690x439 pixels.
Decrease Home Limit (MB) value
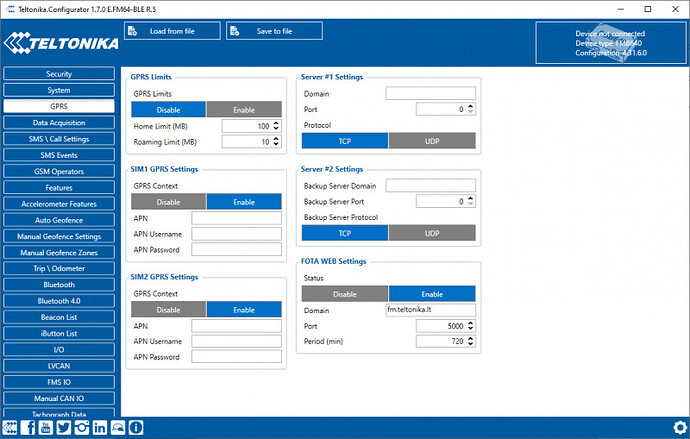[x=276, y=128]
